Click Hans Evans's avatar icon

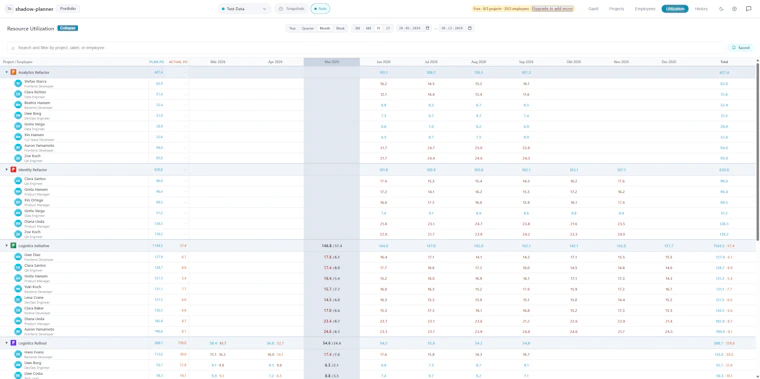pyautogui.click(x=18, y=354)
